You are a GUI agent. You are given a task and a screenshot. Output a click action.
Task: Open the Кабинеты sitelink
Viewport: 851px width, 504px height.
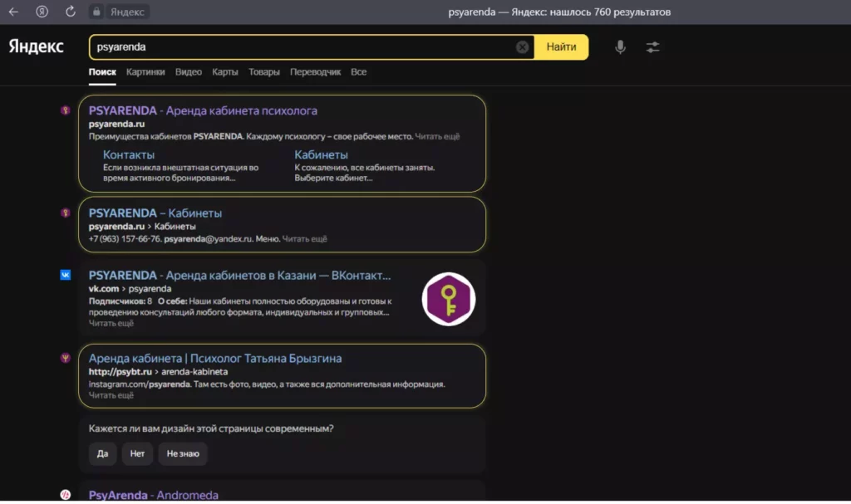pos(322,154)
